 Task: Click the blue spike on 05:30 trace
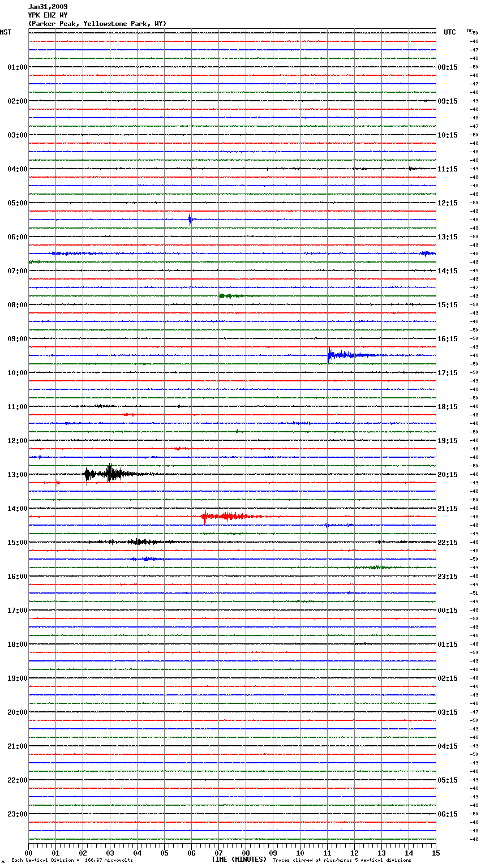(190, 220)
